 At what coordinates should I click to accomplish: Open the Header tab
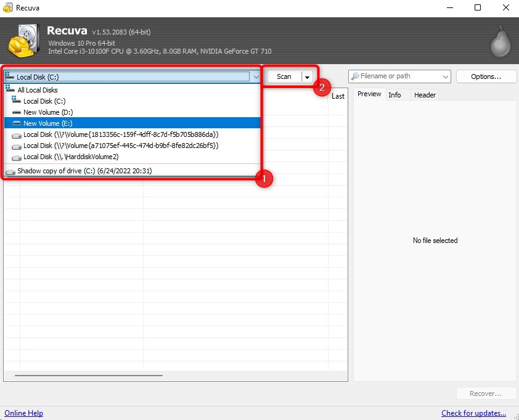425,95
